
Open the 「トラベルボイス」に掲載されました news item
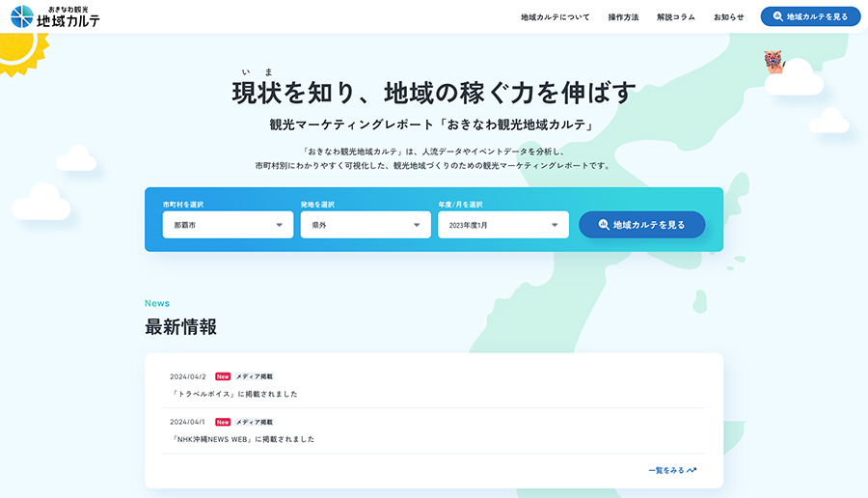pyautogui.click(x=234, y=394)
